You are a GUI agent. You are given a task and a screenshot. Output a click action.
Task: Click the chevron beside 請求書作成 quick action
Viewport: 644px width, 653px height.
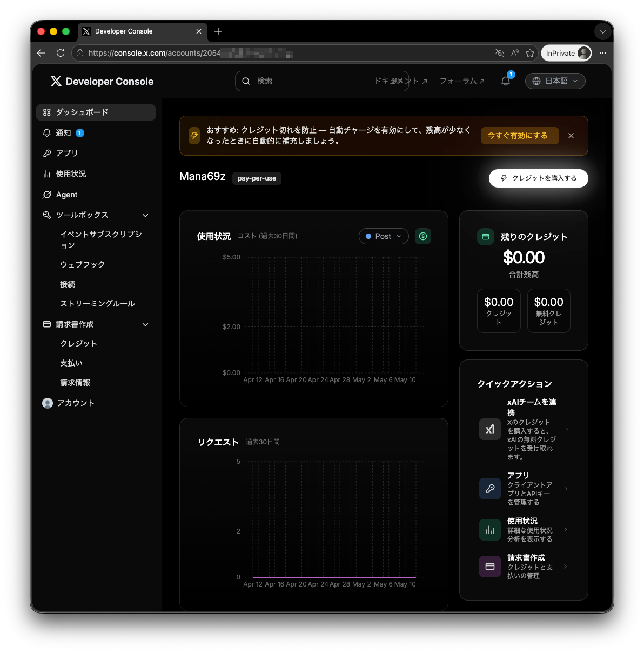(566, 567)
